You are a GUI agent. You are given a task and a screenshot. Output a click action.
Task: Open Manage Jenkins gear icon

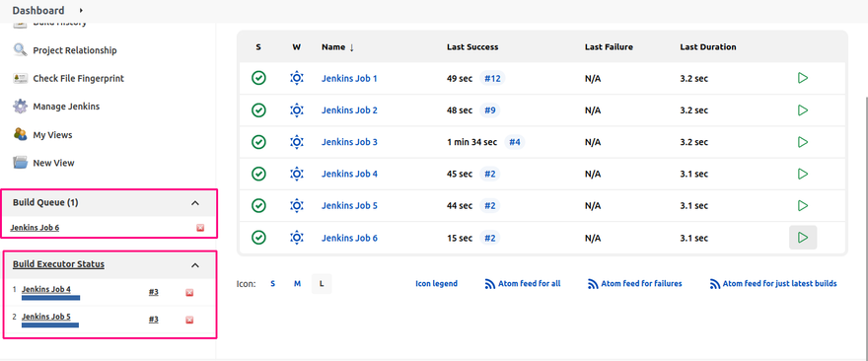coord(20,107)
